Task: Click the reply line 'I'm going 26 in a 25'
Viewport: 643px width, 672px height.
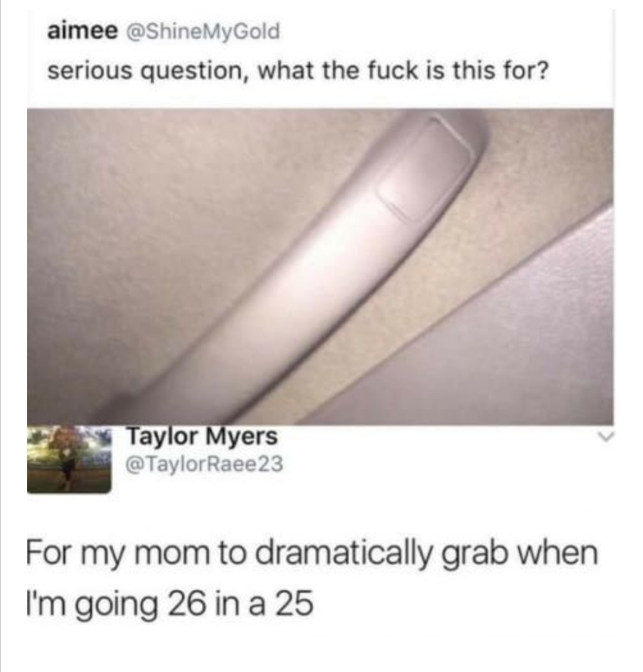Action: pyautogui.click(x=170, y=604)
